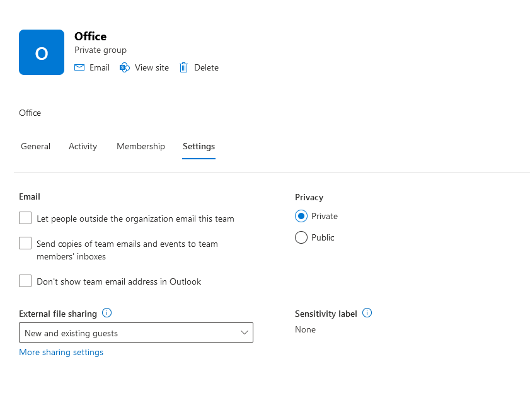This screenshot has width=530, height=420.
Task: Click the External file sharing label text
Action: (x=58, y=314)
